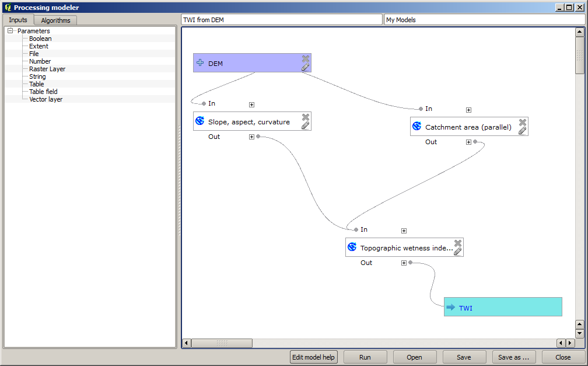Edit the Topographic wetness index node
Viewport: 588px width, 366px height.
(x=457, y=252)
